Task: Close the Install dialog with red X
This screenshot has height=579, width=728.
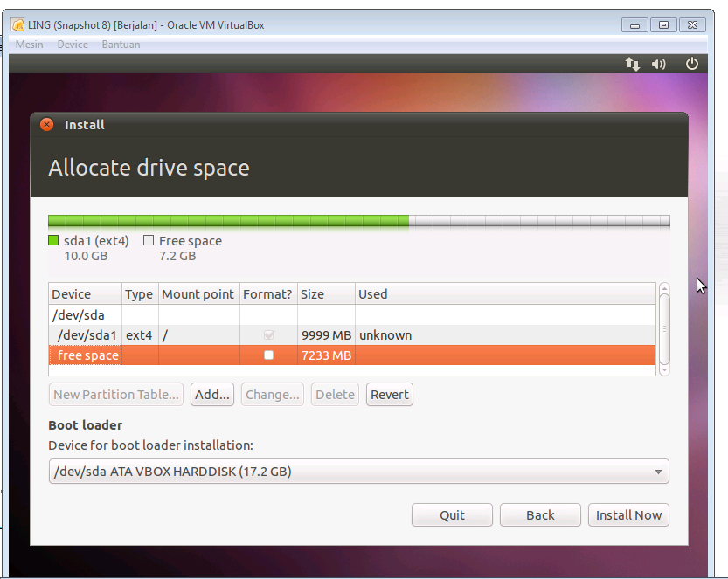Action: pos(46,124)
